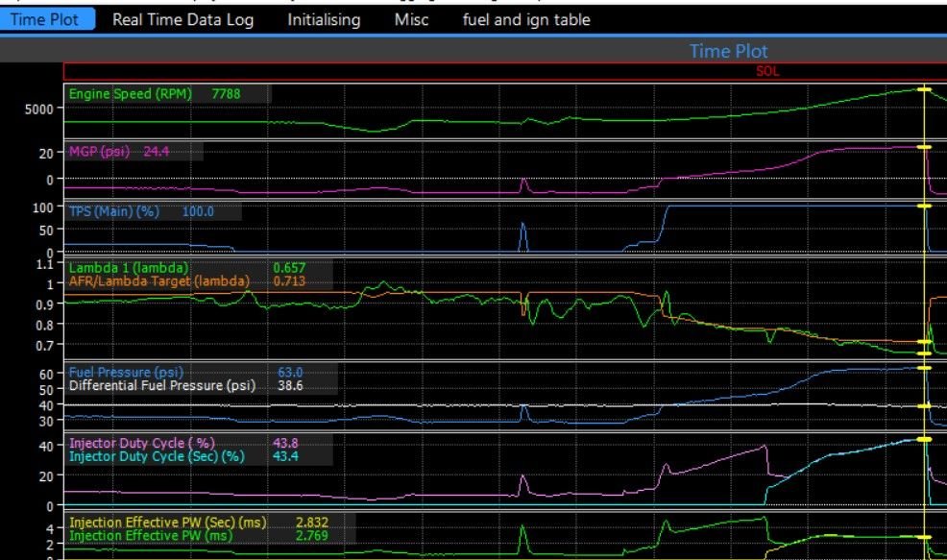
Task: Click the blue Time Plot heading above the charts
Action: coord(728,51)
